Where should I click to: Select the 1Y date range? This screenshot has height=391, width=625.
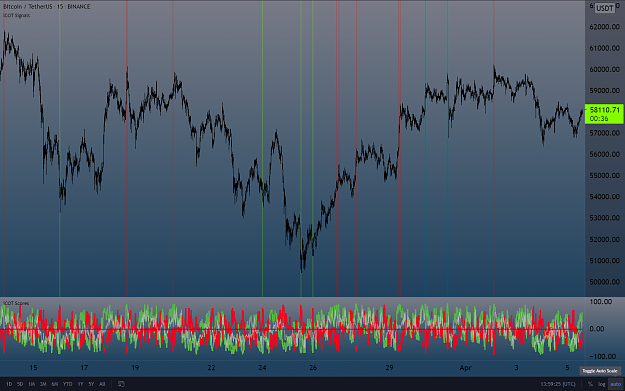click(81, 384)
